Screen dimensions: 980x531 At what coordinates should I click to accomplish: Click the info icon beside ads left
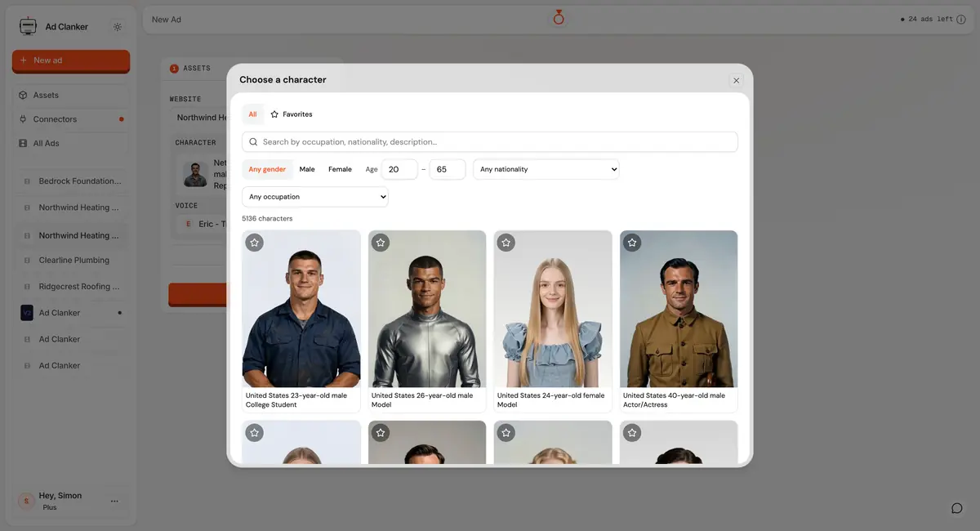pos(961,20)
